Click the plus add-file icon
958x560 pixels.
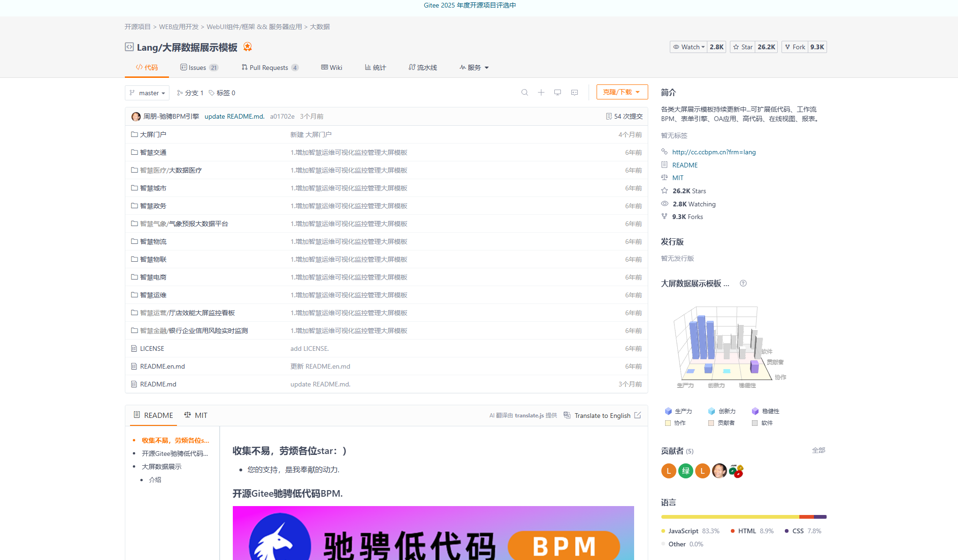pos(541,92)
